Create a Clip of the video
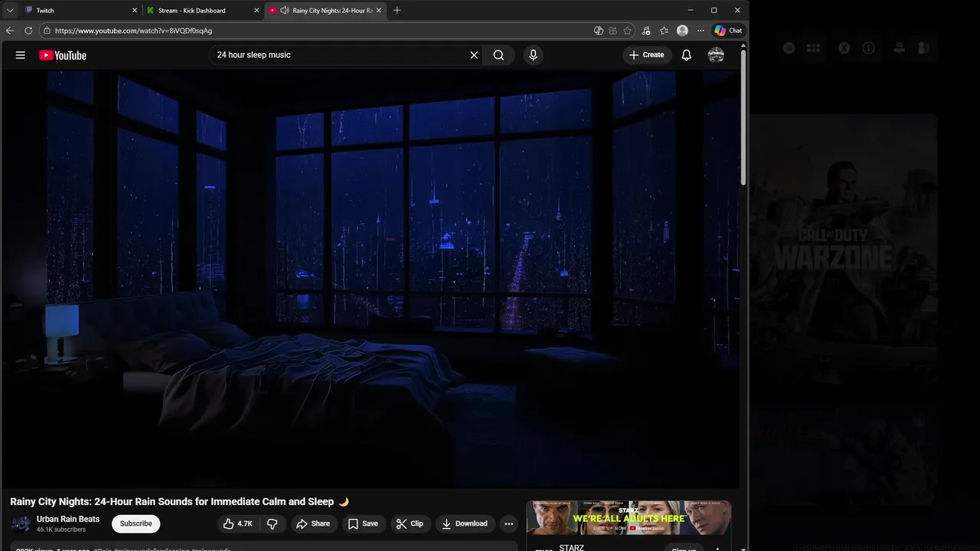Image resolution: width=980 pixels, height=551 pixels. [410, 523]
